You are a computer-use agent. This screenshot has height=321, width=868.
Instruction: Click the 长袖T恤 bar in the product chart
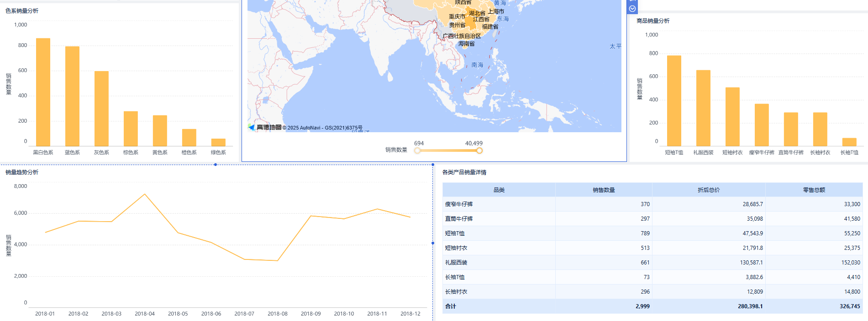849,142
